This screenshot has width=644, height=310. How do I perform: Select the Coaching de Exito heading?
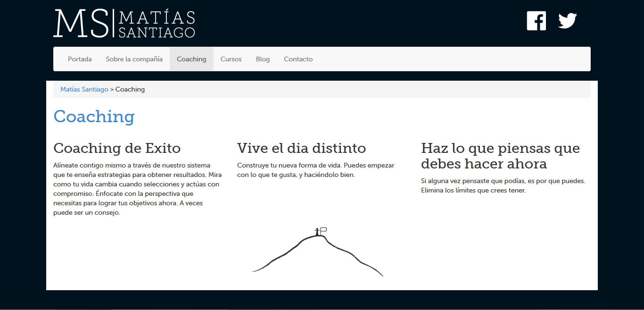[117, 148]
